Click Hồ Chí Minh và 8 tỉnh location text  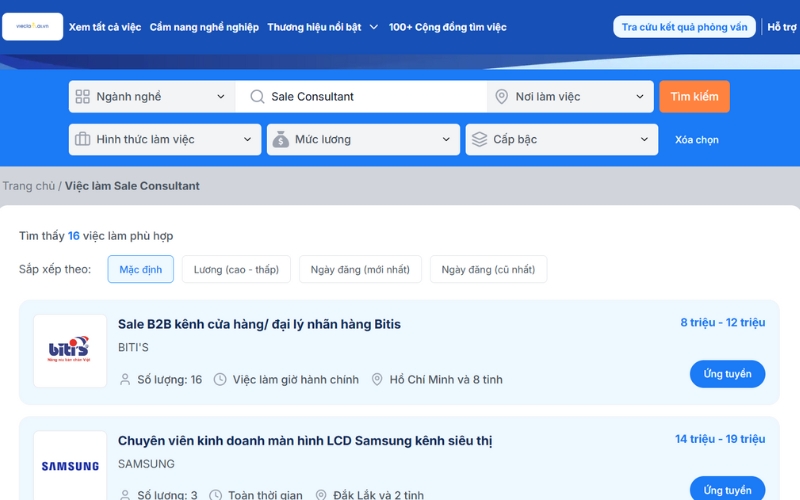click(x=446, y=380)
